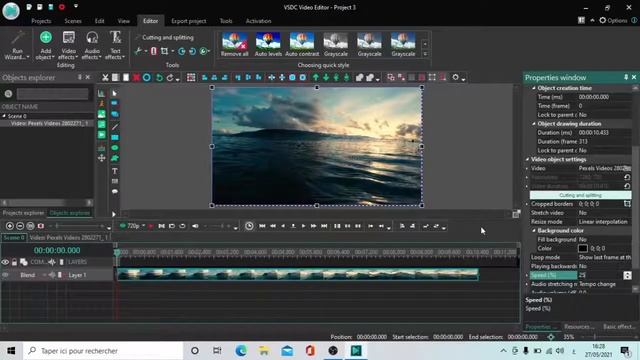Select the arrow cursor tool

tap(115, 93)
